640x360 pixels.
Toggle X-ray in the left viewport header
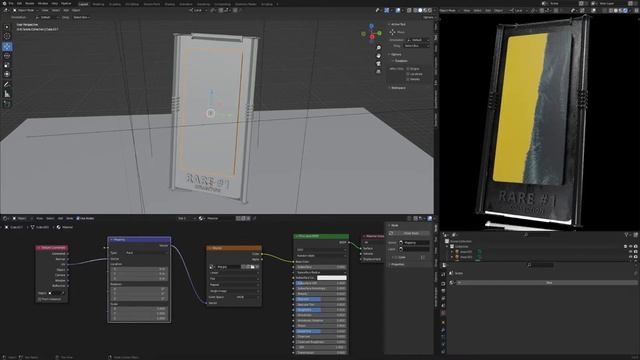click(x=409, y=10)
